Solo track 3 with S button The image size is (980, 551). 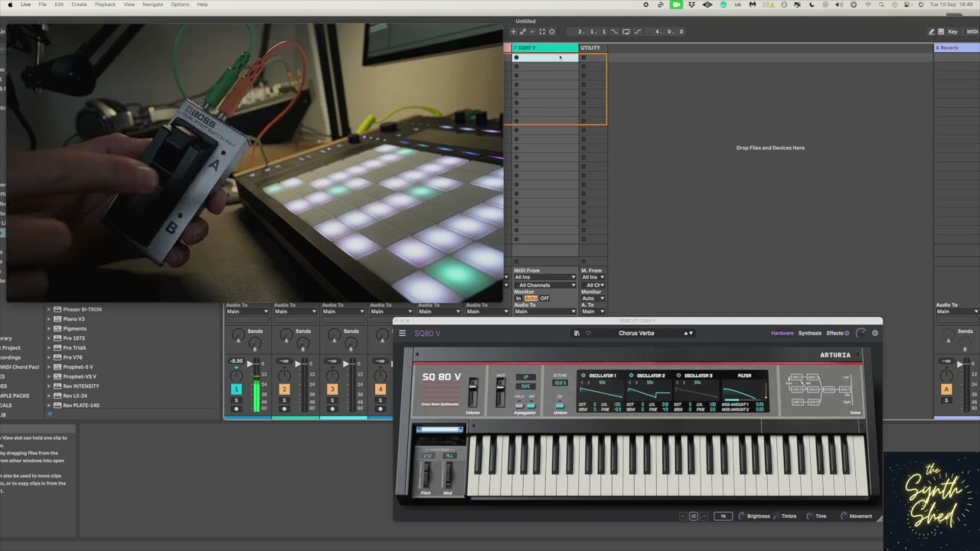[332, 400]
